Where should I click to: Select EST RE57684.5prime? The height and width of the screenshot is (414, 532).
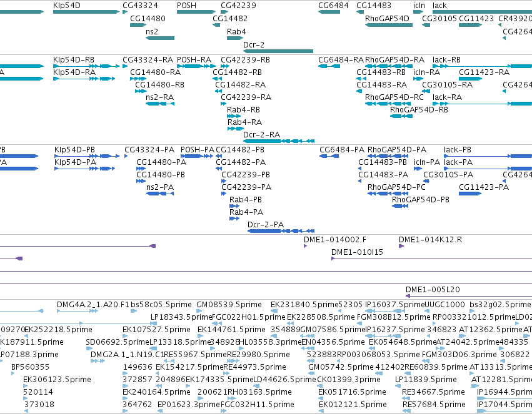pyautogui.click(x=434, y=405)
